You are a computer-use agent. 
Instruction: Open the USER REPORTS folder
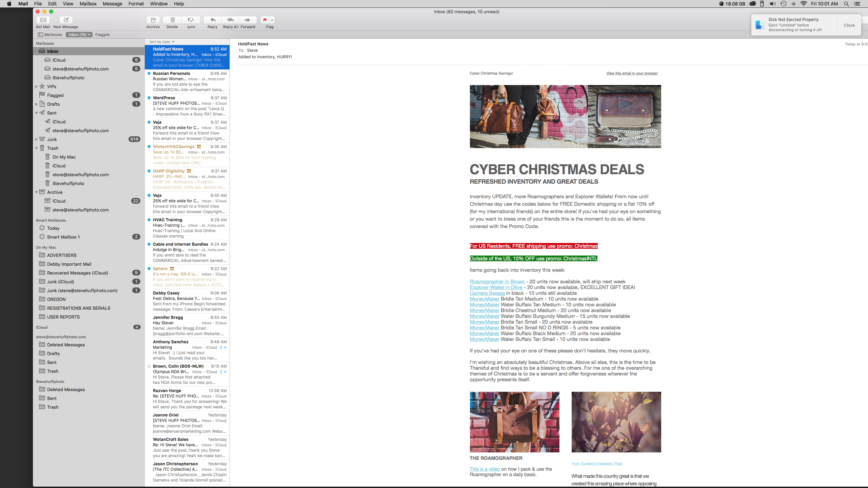(89, 317)
